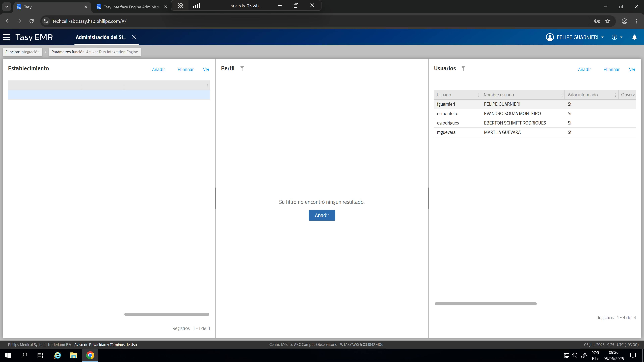Image resolution: width=644 pixels, height=362 pixels.
Task: Select the mguevara user row
Action: click(535, 132)
